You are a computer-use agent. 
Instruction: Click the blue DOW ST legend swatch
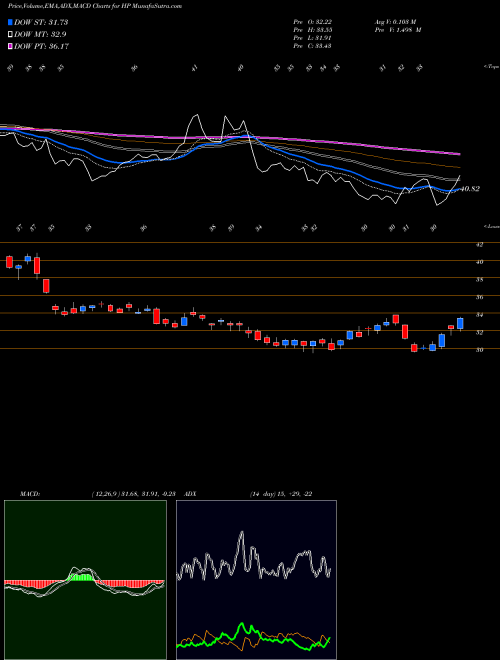pyautogui.click(x=11, y=22)
